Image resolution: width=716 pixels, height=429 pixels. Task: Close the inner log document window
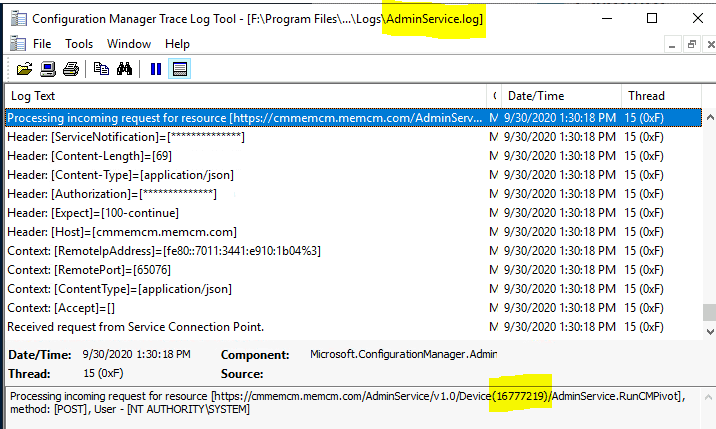coord(711,44)
